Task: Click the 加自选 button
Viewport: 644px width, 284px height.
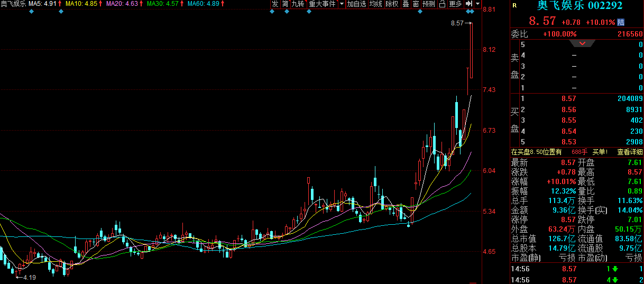Action: pos(356,4)
